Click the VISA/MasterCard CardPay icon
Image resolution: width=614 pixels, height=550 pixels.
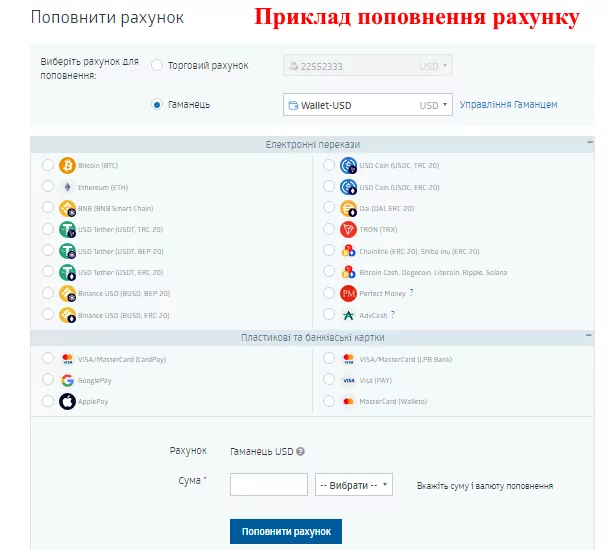(67, 359)
